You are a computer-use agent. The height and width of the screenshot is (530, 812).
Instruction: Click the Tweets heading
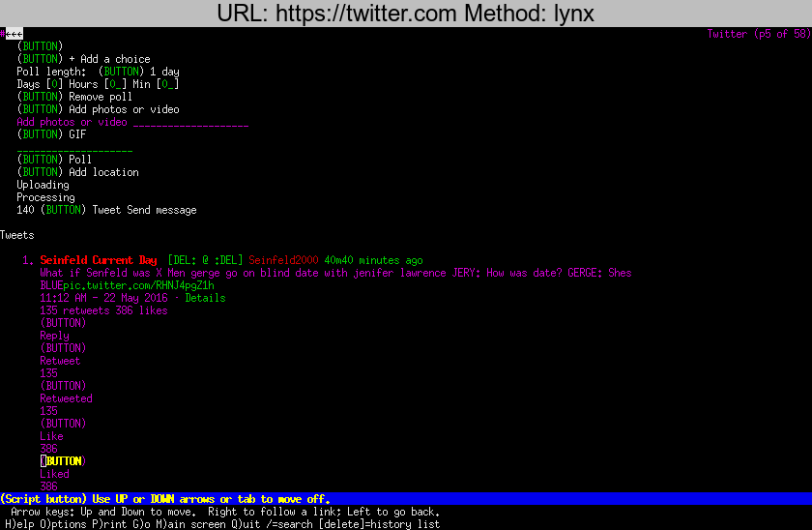pyautogui.click(x=17, y=235)
